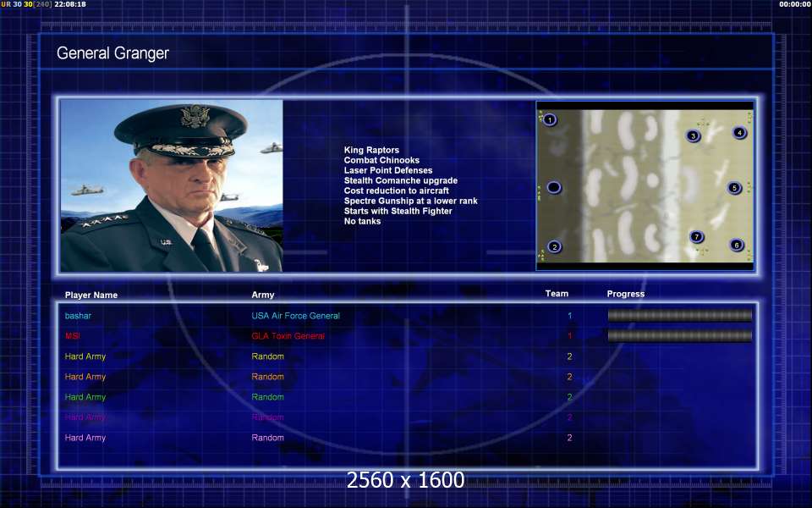Click the 'No tanks' line
This screenshot has width=812, height=508.
click(362, 221)
